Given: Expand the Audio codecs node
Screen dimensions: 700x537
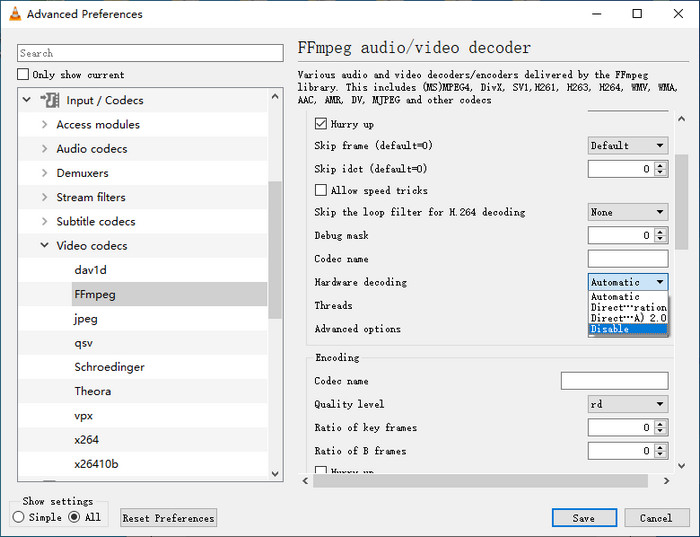Looking at the screenshot, I should (44, 149).
